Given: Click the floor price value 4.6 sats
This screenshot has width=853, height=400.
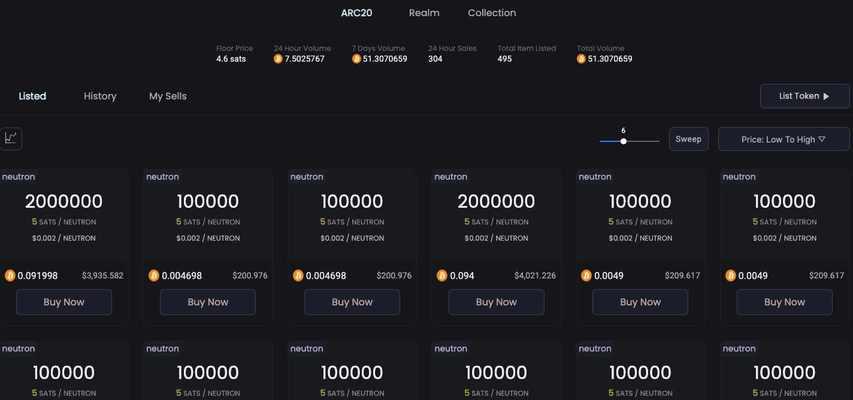Looking at the screenshot, I should [231, 59].
